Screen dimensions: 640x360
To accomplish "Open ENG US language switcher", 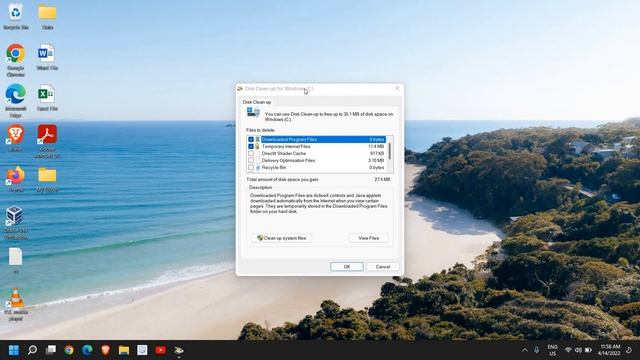I will coord(552,350).
